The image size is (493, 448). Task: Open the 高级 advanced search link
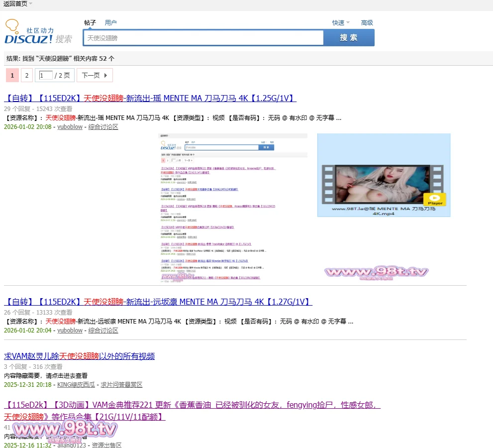pyautogui.click(x=367, y=23)
